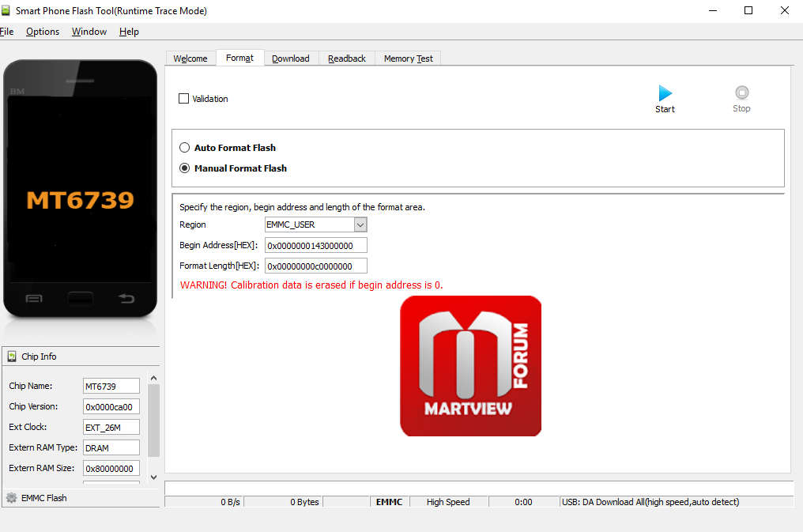Click the Ext Clock field EXT_26M
The height and width of the screenshot is (532, 803).
pyautogui.click(x=111, y=427)
